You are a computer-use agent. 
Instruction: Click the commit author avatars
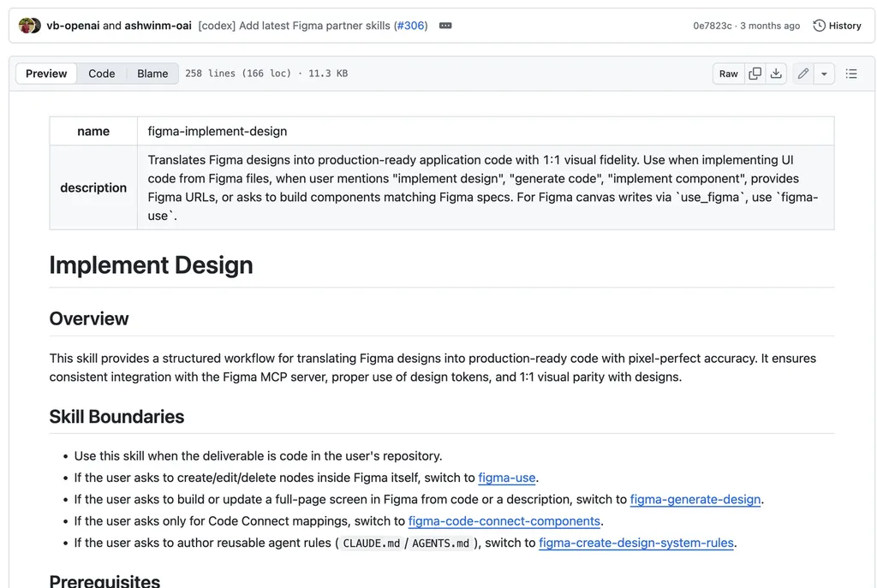(29, 26)
